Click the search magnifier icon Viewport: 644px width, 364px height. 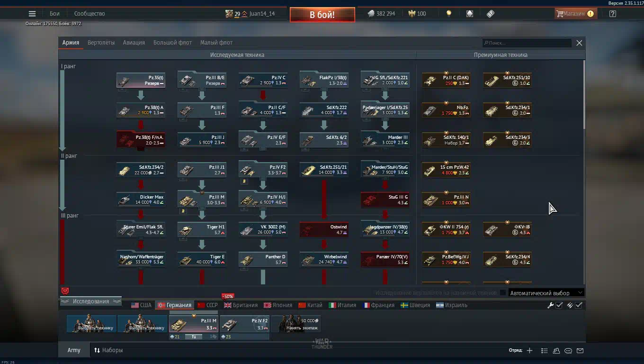(x=486, y=43)
